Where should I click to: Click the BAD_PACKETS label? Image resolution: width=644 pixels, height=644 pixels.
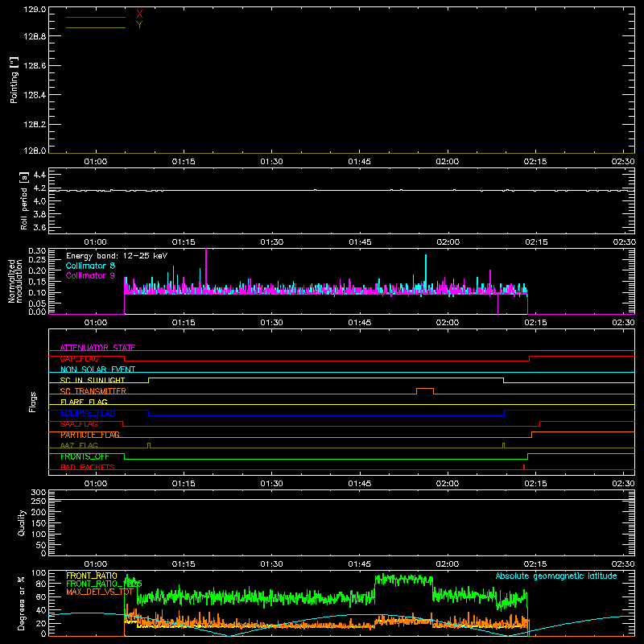pyautogui.click(x=88, y=467)
